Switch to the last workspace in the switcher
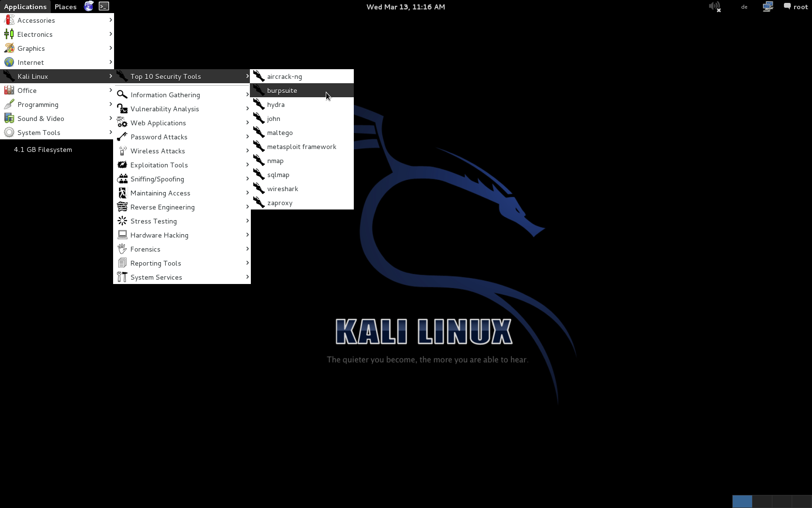This screenshot has width=812, height=508. tap(802, 501)
